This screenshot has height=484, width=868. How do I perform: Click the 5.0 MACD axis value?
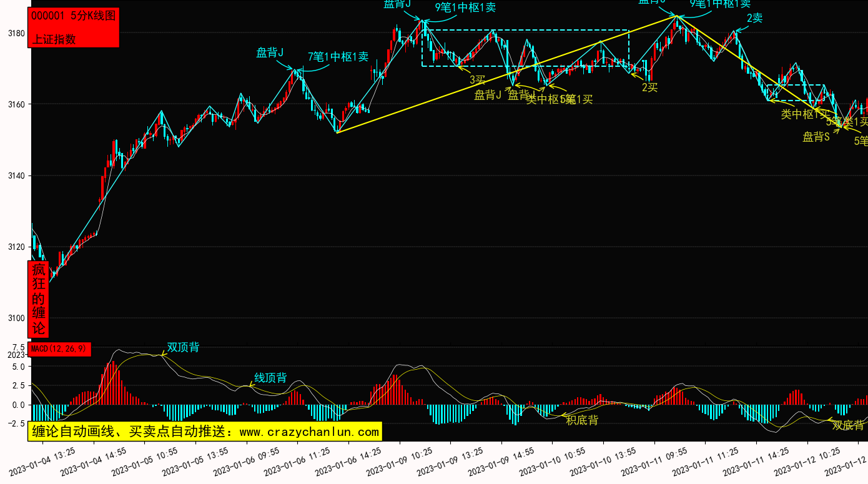[x=19, y=367]
